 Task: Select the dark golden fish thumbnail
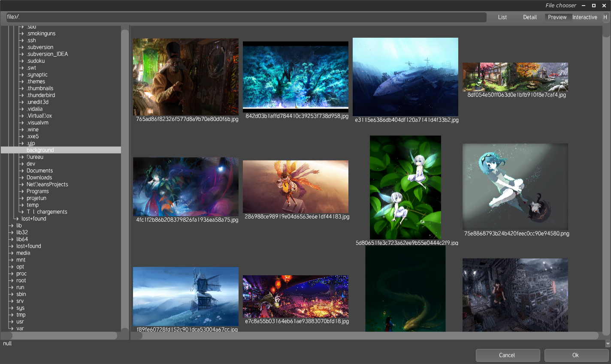[x=405, y=289]
